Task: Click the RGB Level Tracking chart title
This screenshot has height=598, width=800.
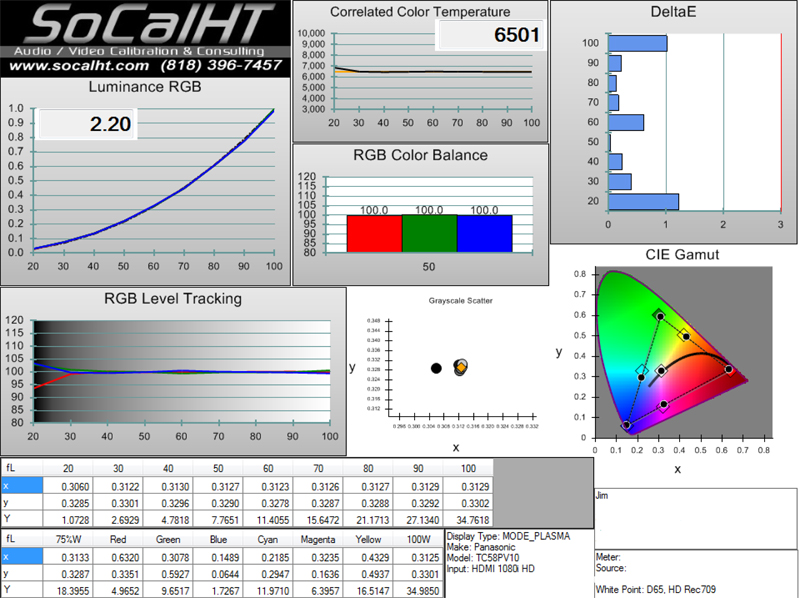Action: [x=173, y=298]
